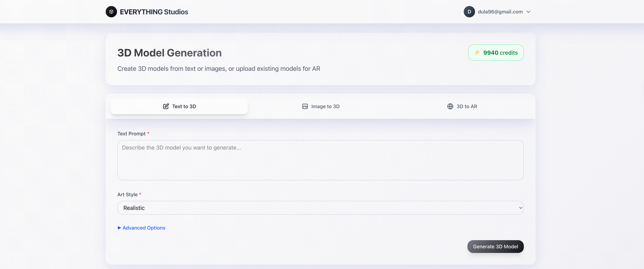Switch to the 3D to AR tab
Image resolution: width=644 pixels, height=269 pixels.
tap(462, 106)
